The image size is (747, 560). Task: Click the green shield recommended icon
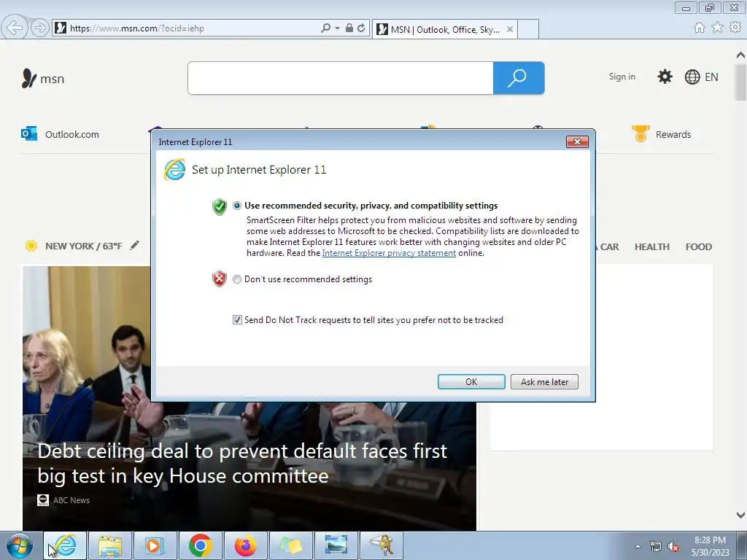(x=219, y=207)
